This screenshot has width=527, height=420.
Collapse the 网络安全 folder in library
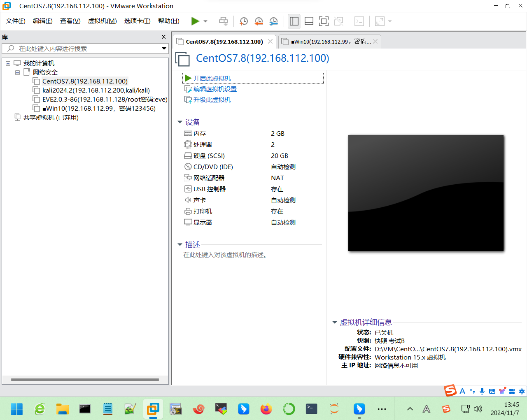coord(17,72)
